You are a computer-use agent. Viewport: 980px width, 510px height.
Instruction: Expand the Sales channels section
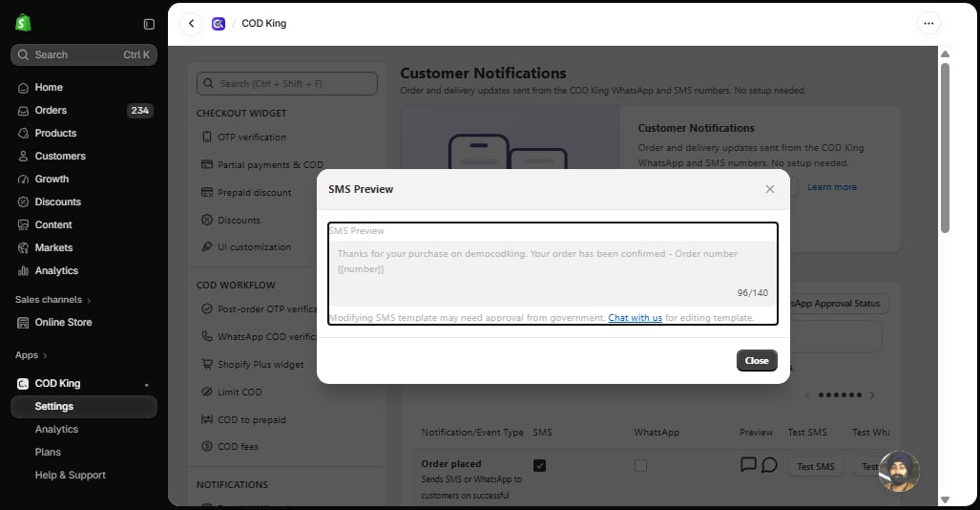[x=53, y=300]
